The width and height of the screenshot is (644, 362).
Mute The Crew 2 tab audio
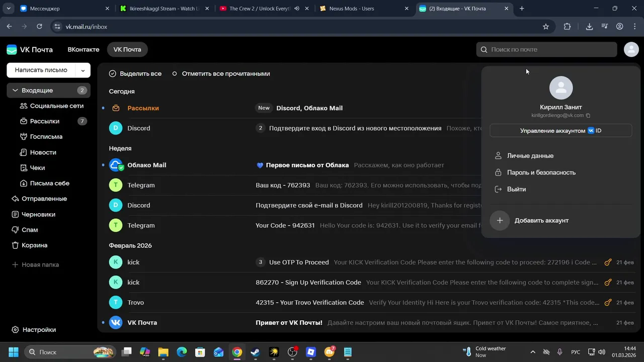pyautogui.click(x=297, y=9)
